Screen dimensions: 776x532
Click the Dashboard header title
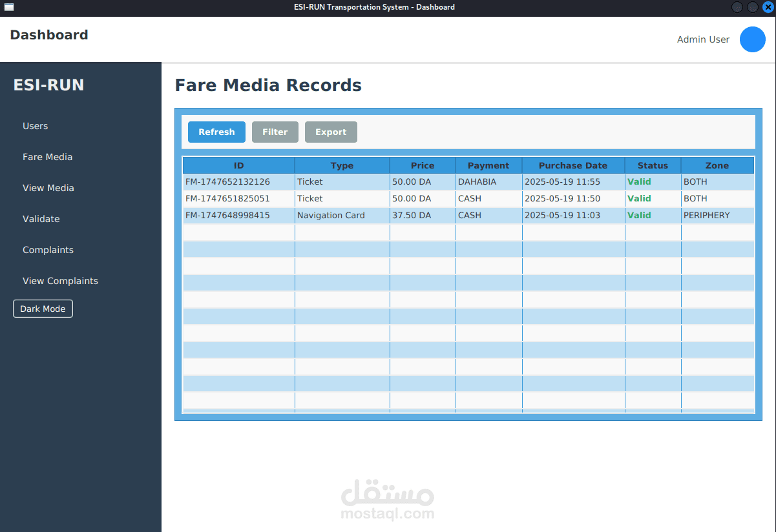[x=49, y=35]
